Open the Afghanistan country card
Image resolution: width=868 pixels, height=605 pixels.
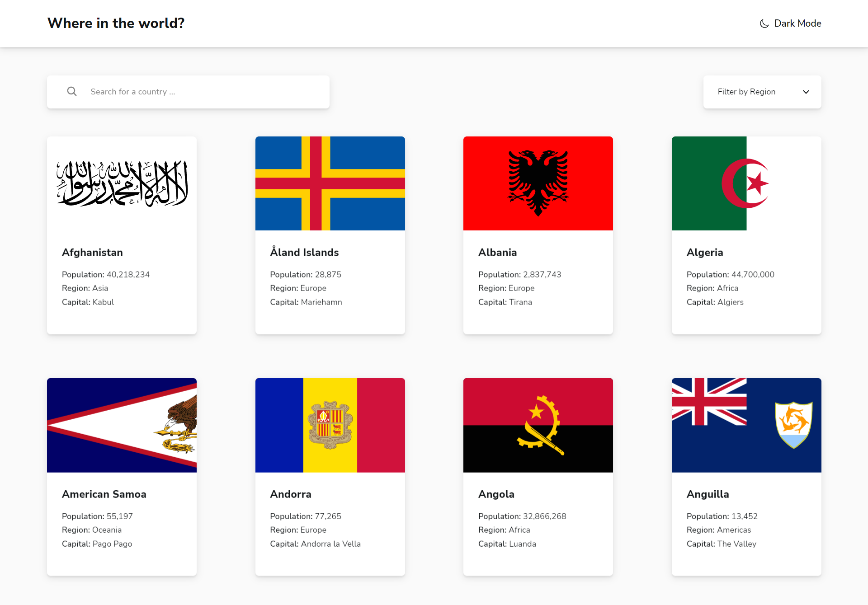point(121,235)
